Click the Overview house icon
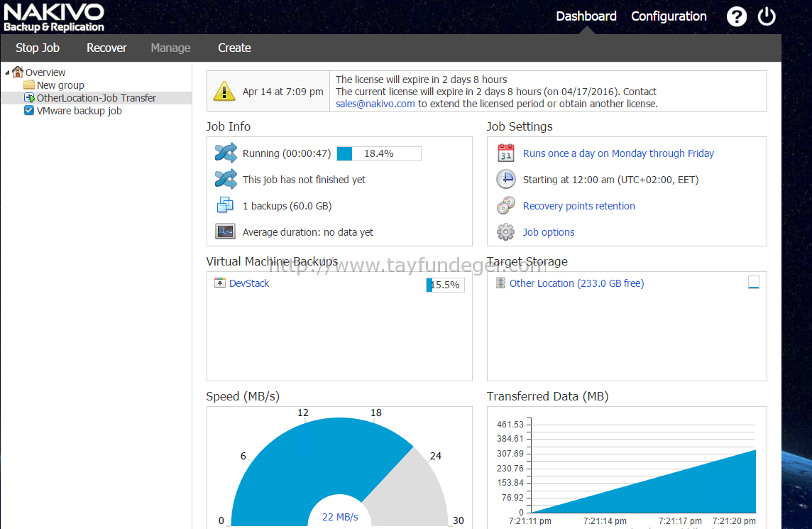This screenshot has height=529, width=812. pyautogui.click(x=18, y=72)
